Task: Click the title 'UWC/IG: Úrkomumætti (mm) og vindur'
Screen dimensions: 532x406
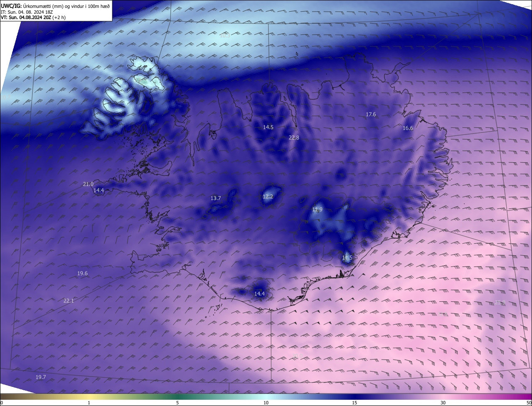Action: (x=55, y=6)
